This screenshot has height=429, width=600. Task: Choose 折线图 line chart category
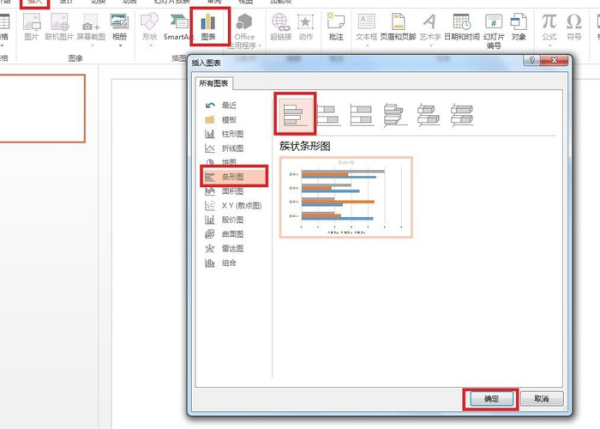pyautogui.click(x=233, y=148)
